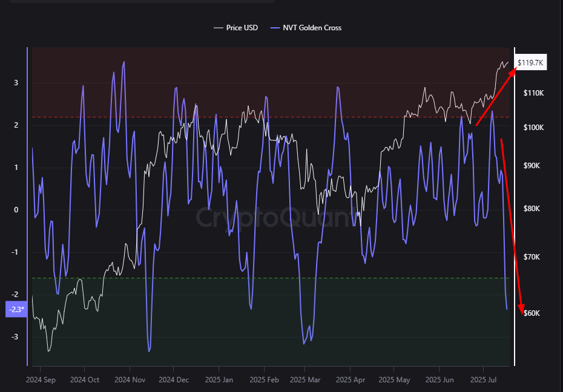Select the 2025 Mar date label
Image resolution: width=563 pixels, height=392 pixels.
pos(305,380)
